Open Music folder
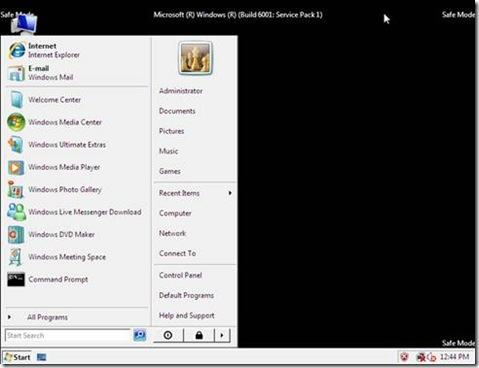 (x=168, y=151)
